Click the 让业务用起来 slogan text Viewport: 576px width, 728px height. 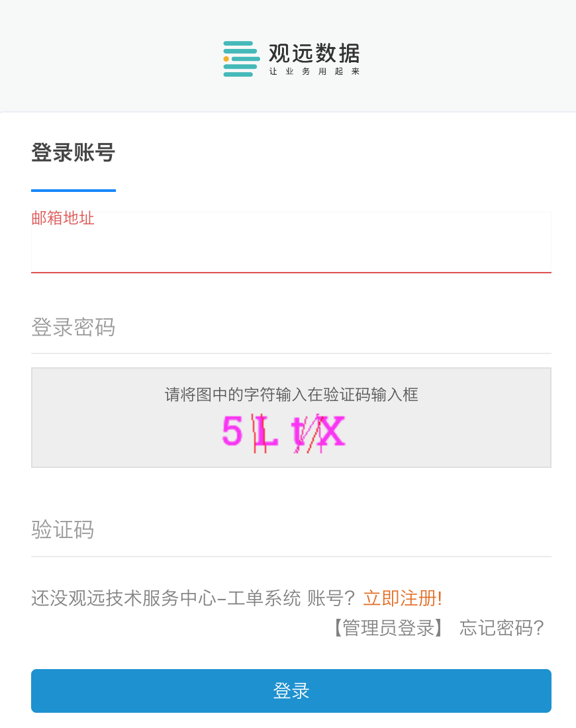[314, 71]
